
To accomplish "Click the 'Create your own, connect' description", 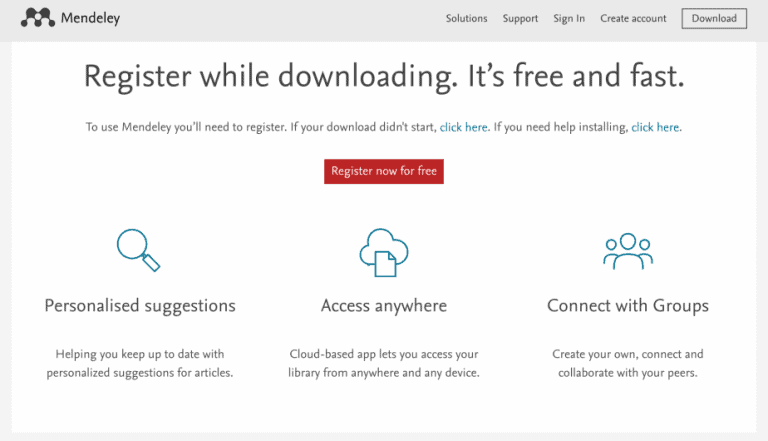I will 627,364.
